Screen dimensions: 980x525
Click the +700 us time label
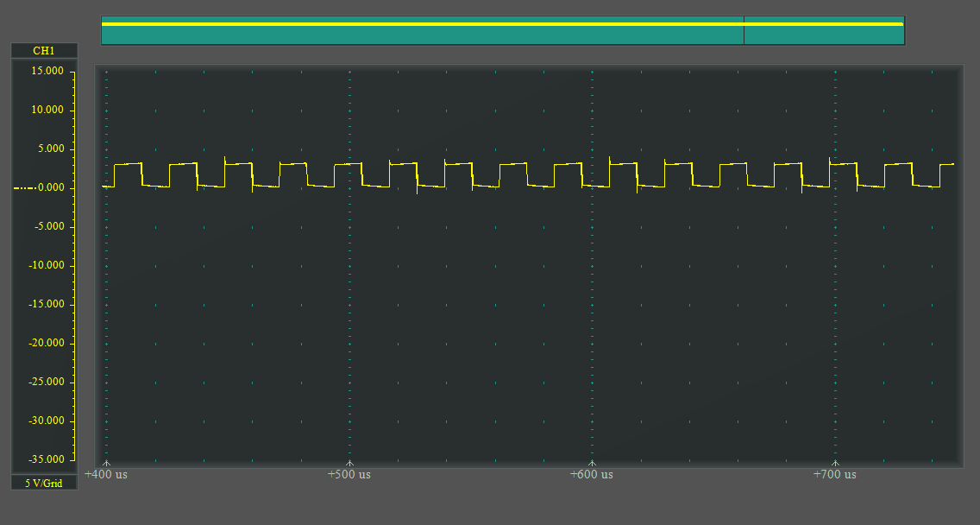point(835,474)
